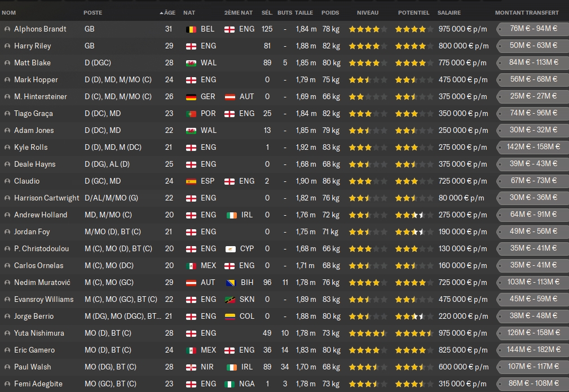Click the player icon next to M. Hintersteiner
This screenshot has width=569, height=392.
click(x=7, y=97)
